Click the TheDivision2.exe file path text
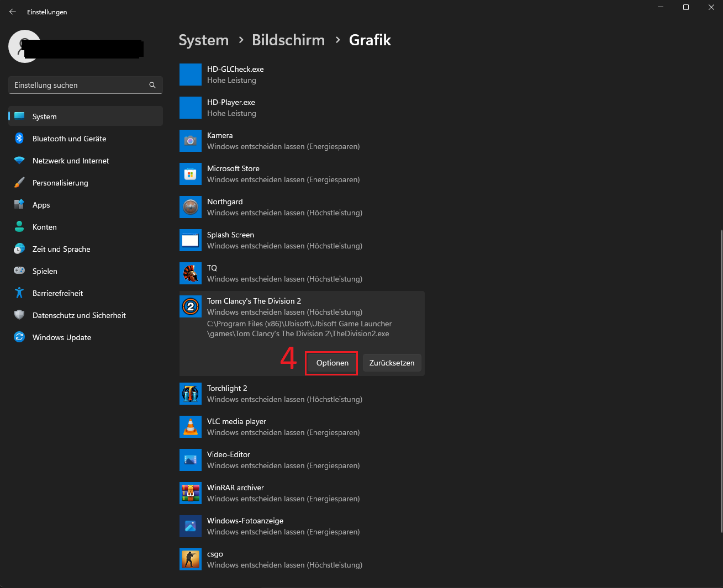The width and height of the screenshot is (723, 588). 299,329
